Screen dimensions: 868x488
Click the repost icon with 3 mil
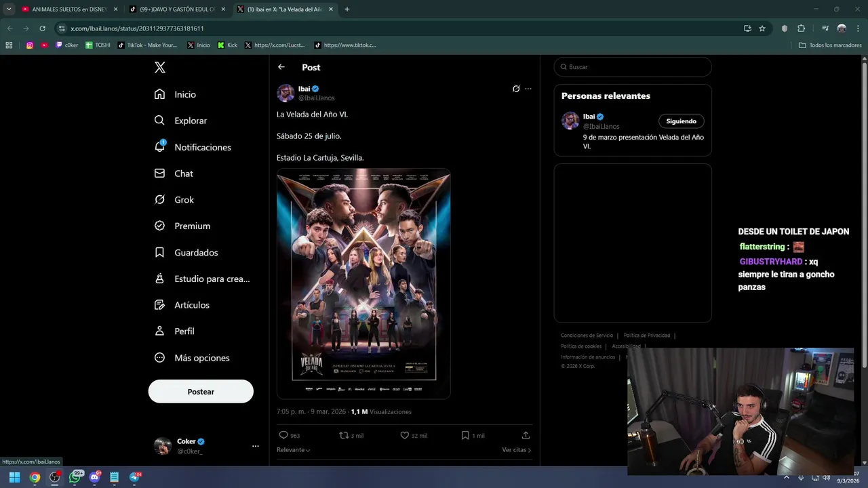click(344, 435)
